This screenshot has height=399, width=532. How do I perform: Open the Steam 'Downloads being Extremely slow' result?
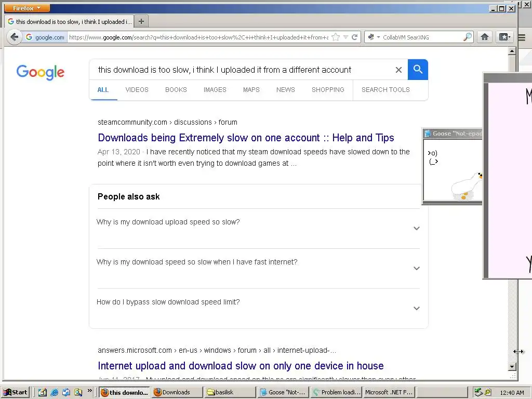[x=246, y=138]
